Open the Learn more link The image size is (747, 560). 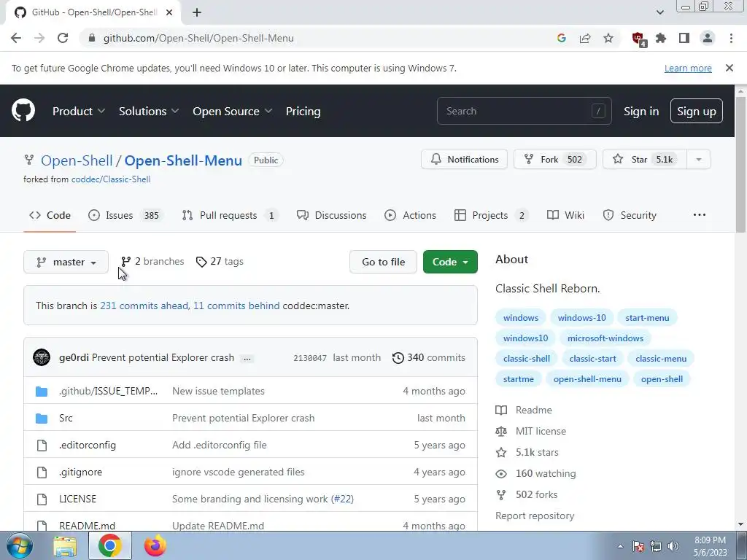click(688, 68)
